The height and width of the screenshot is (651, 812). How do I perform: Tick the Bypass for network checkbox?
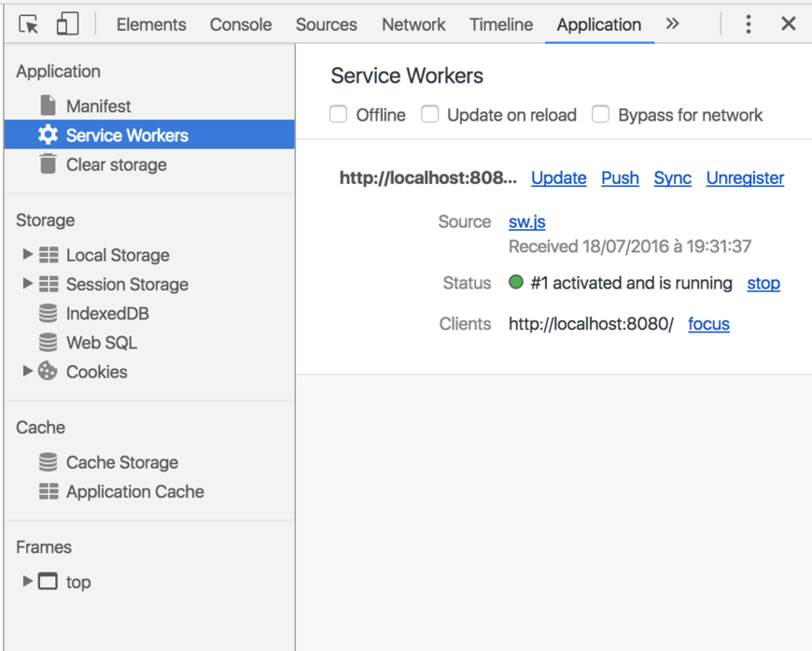(x=601, y=115)
